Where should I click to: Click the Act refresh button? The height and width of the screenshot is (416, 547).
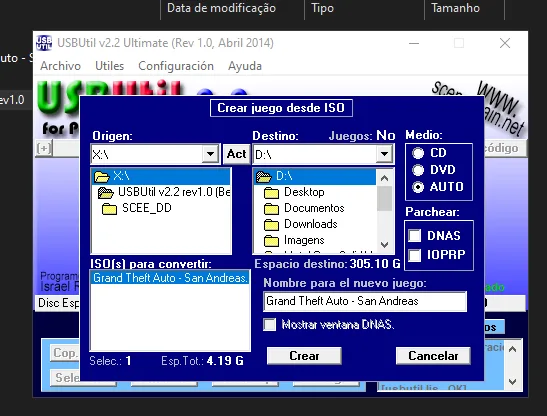click(237, 154)
